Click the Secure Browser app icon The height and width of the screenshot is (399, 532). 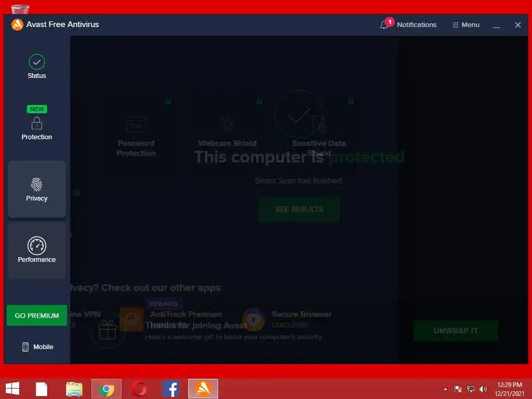point(254,320)
